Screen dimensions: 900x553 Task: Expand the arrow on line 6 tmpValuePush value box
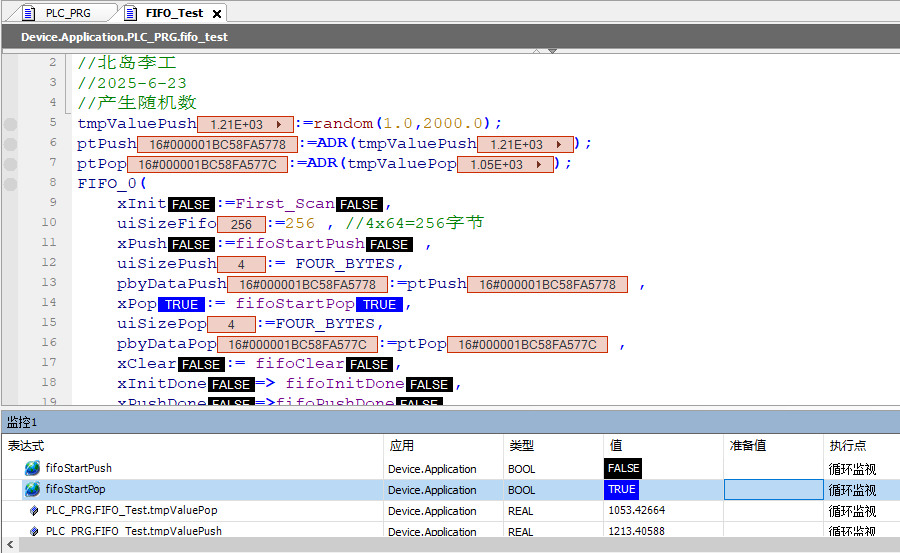tap(559, 145)
